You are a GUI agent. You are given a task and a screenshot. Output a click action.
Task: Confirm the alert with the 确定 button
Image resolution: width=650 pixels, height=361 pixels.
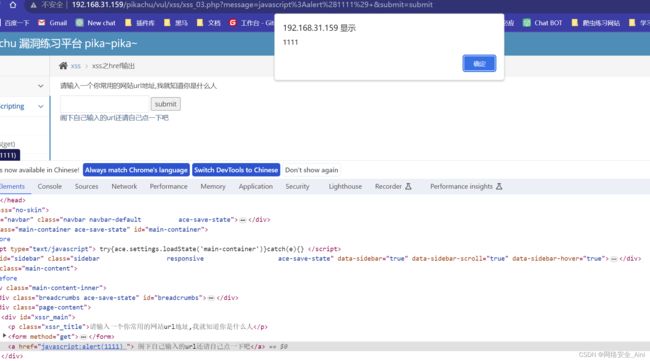[x=479, y=63]
